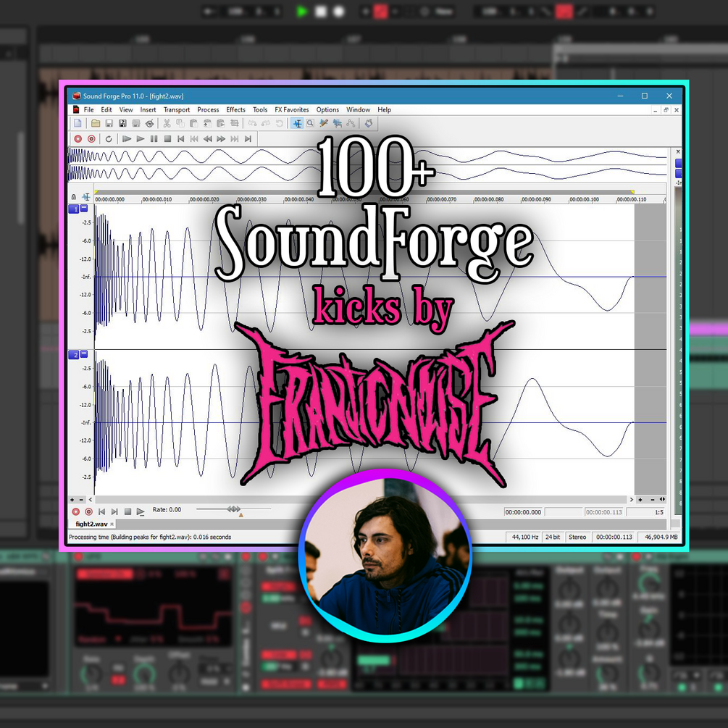Click Arm record button in main transport toolbar
The height and width of the screenshot is (728, 728).
[91, 139]
